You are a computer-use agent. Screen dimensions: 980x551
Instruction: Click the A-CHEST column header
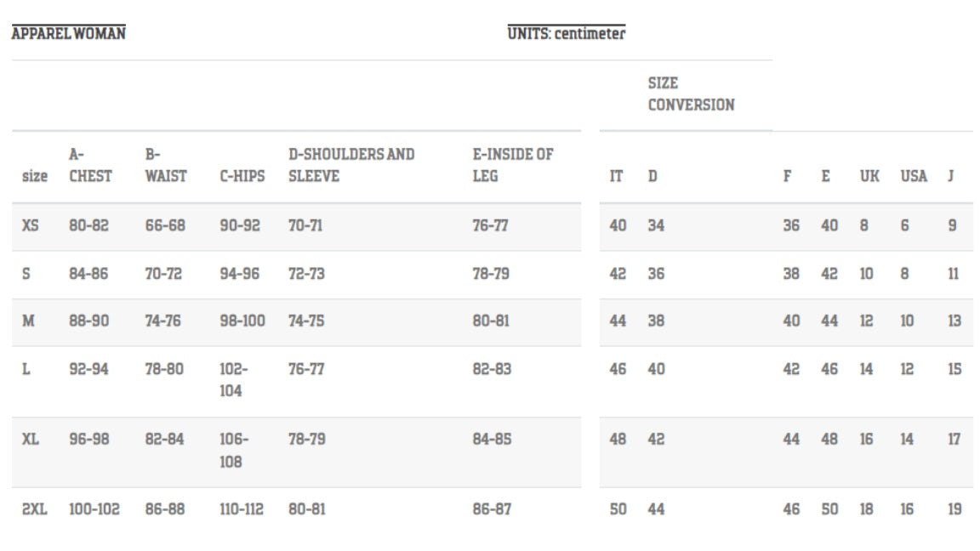89,166
